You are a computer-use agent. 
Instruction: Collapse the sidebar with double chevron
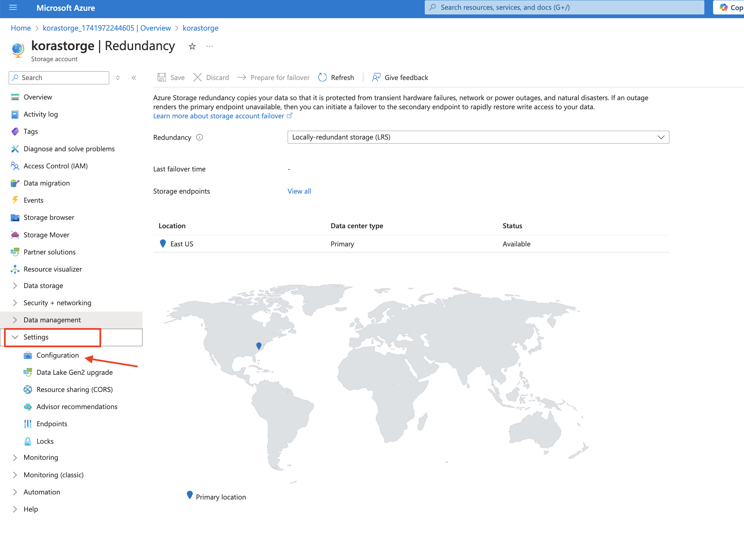[134, 78]
